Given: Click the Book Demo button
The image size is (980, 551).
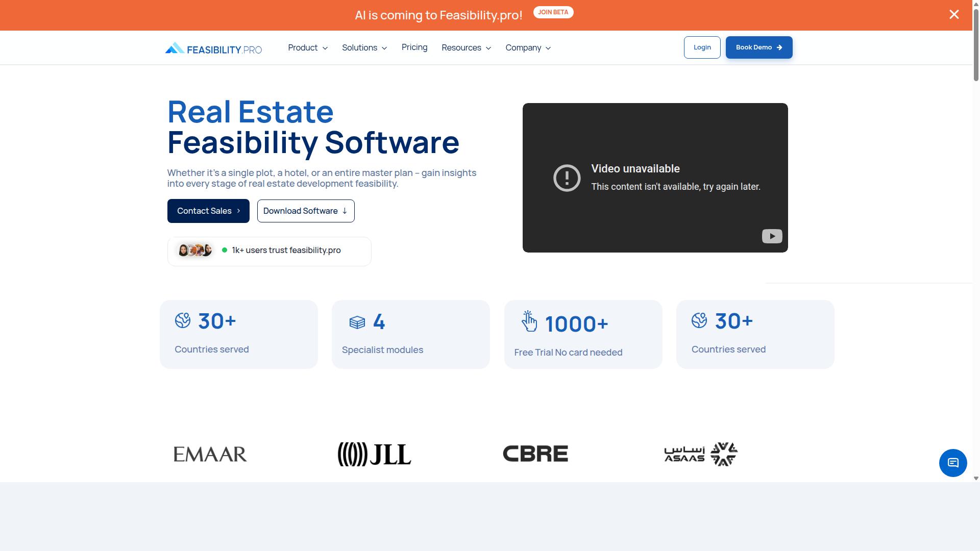Looking at the screenshot, I should pos(759,47).
